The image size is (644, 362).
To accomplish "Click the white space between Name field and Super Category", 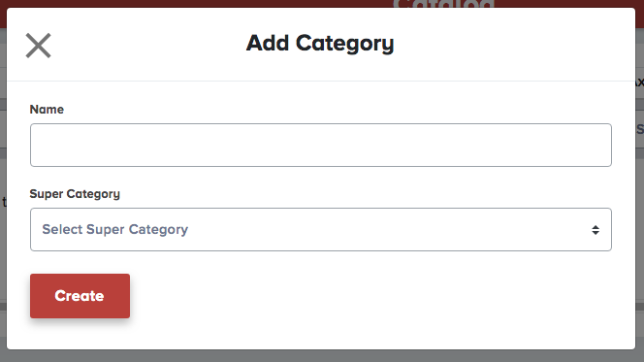I will pyautogui.click(x=321, y=177).
